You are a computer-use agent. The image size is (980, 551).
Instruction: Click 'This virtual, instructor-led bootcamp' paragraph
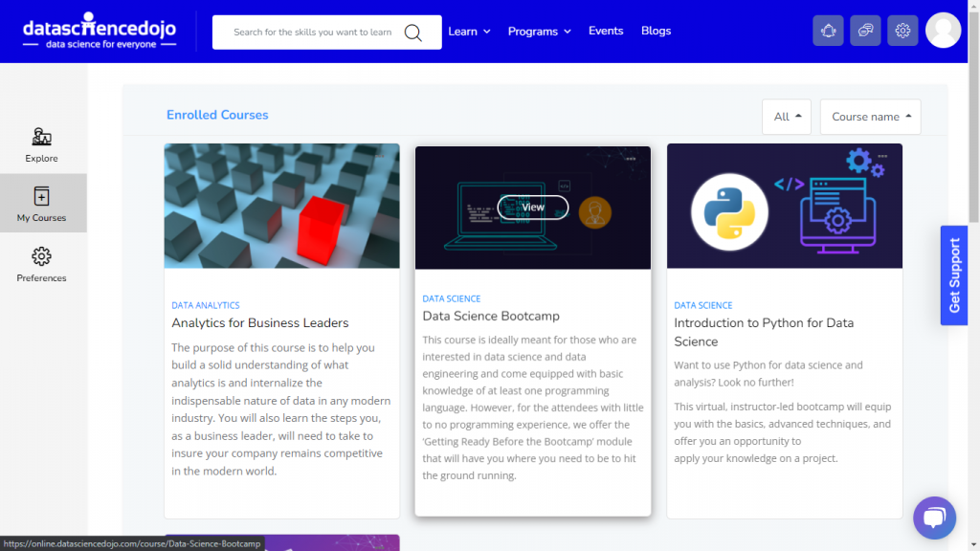pyautogui.click(x=783, y=432)
